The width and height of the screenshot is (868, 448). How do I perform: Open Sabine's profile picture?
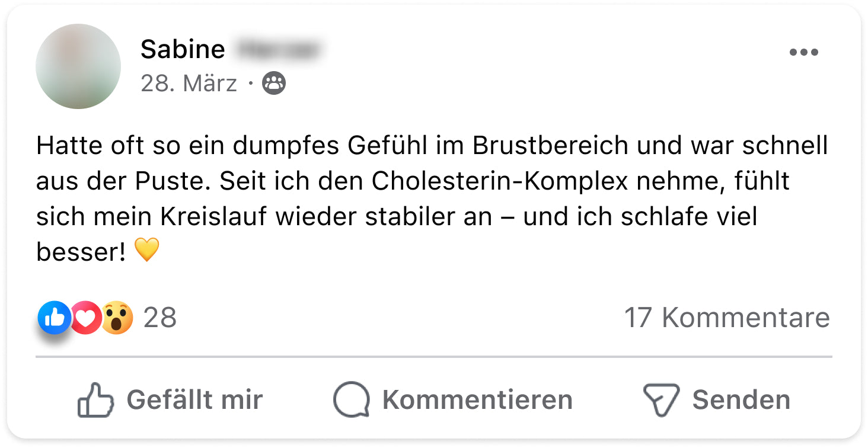pyautogui.click(x=78, y=66)
